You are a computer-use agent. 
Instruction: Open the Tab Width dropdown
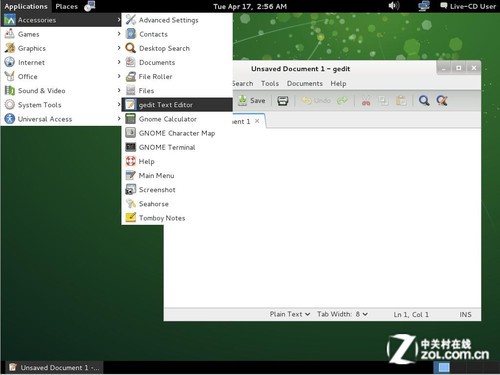pos(342,314)
